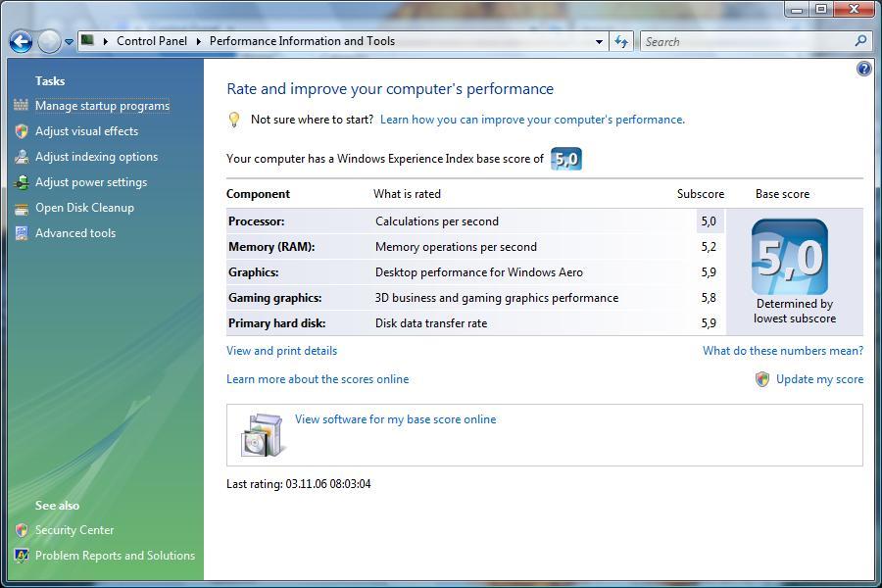Click the light bulb tip icon

click(234, 120)
